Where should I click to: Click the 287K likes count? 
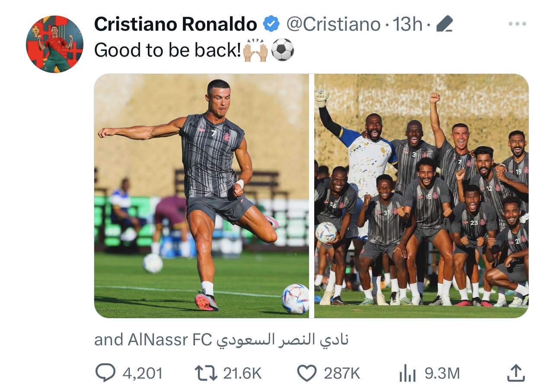(342, 373)
